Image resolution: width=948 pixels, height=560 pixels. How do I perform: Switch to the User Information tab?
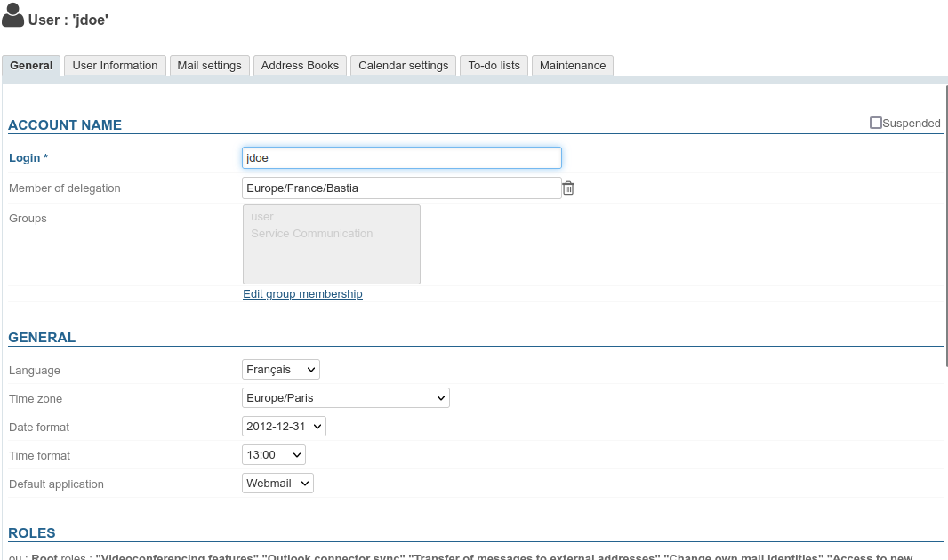pyautogui.click(x=115, y=66)
